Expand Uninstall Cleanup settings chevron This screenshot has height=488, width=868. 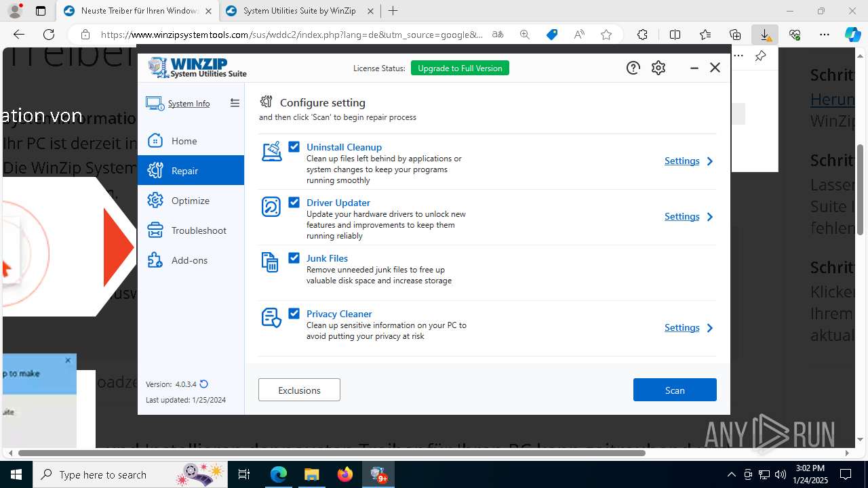[x=710, y=161]
